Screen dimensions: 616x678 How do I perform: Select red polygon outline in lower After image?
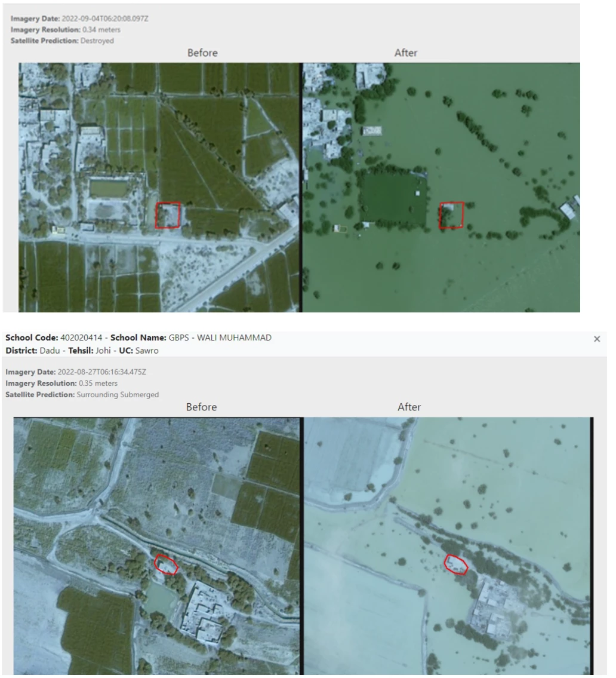coord(456,565)
